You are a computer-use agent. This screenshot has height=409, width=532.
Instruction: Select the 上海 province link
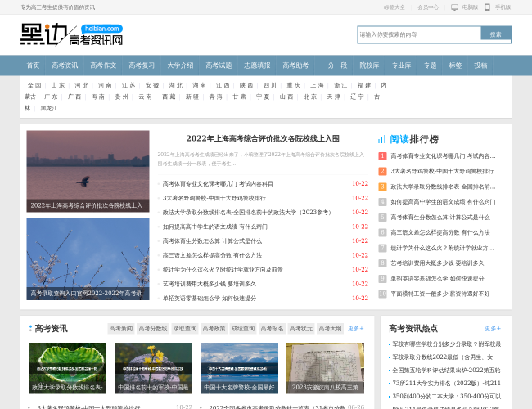click(317, 85)
